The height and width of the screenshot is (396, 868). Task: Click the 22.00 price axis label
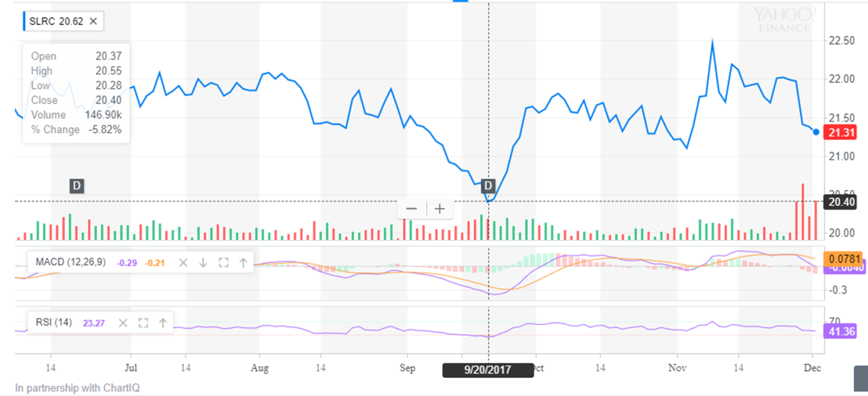click(842, 79)
